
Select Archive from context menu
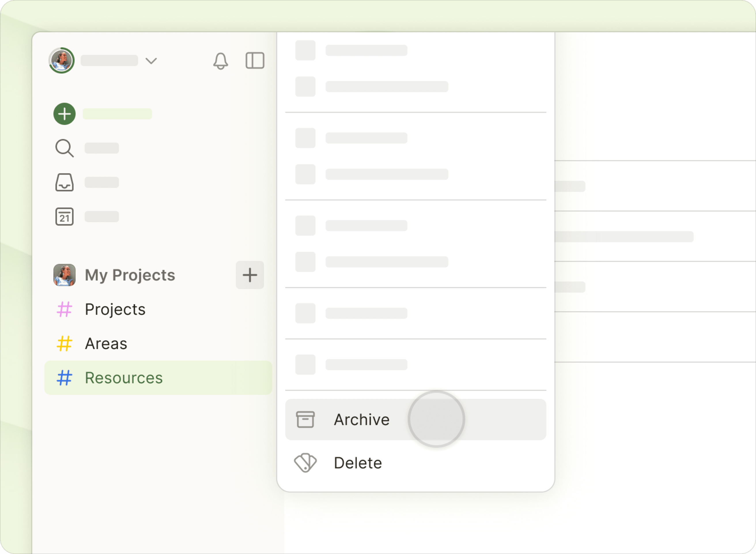pyautogui.click(x=362, y=420)
